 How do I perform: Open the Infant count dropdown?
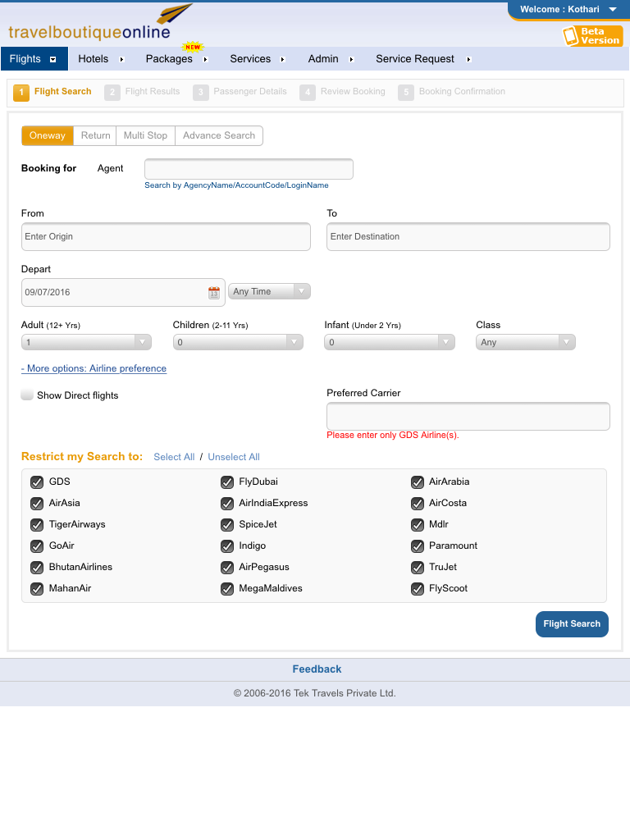click(x=390, y=342)
